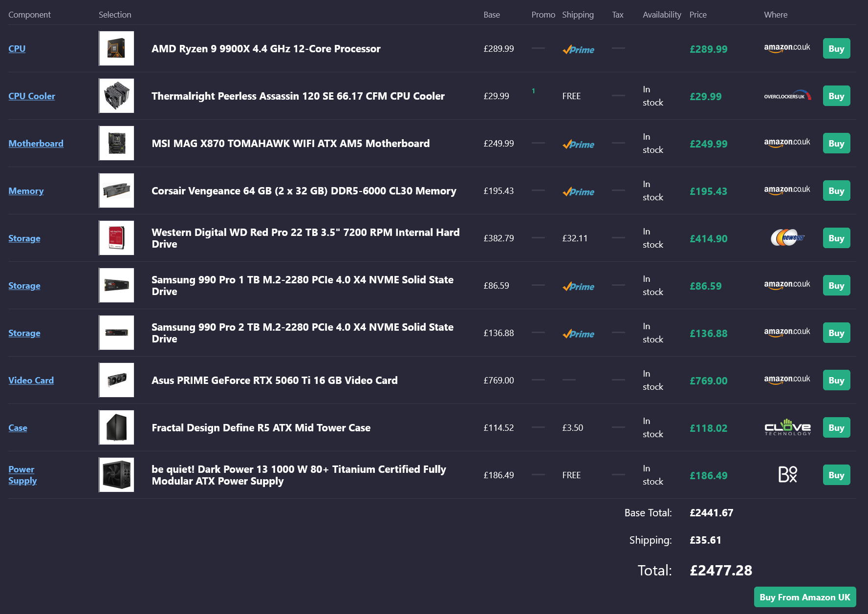Click the Newegg merchant logo
Image resolution: width=868 pixels, height=614 pixels.
point(787,238)
